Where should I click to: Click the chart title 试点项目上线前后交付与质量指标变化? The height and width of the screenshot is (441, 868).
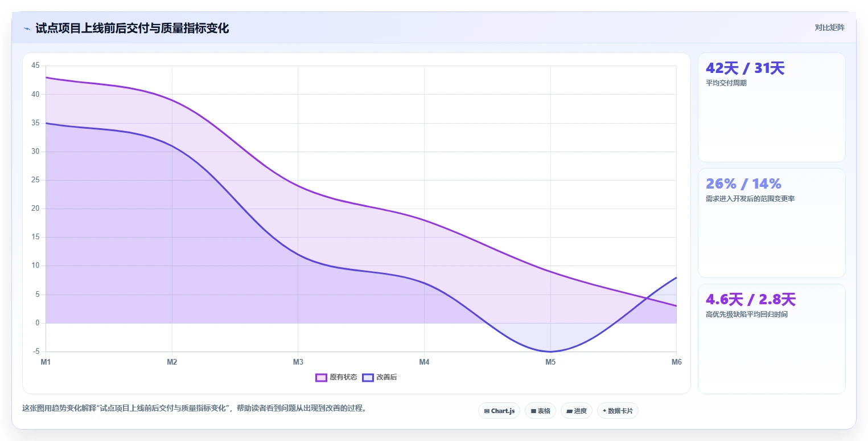coord(132,28)
